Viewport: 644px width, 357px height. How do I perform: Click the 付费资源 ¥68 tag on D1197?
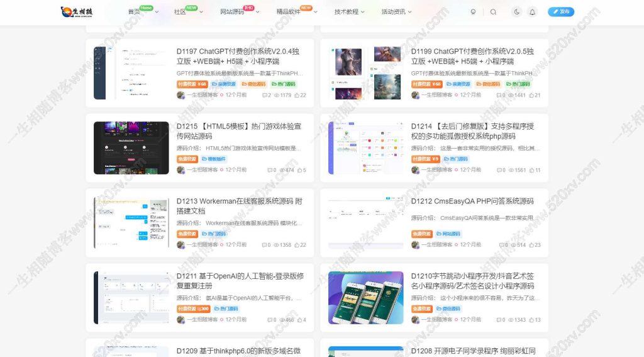click(x=192, y=84)
